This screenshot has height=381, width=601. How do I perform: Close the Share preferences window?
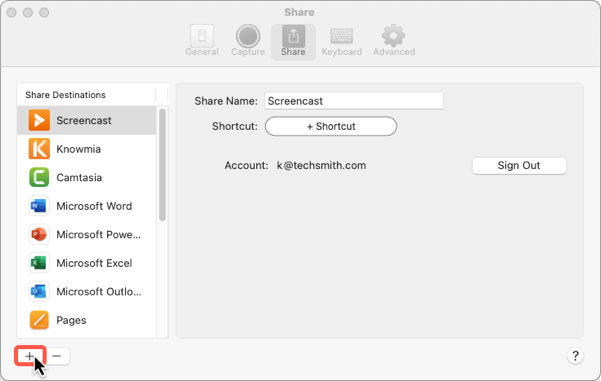(x=11, y=13)
